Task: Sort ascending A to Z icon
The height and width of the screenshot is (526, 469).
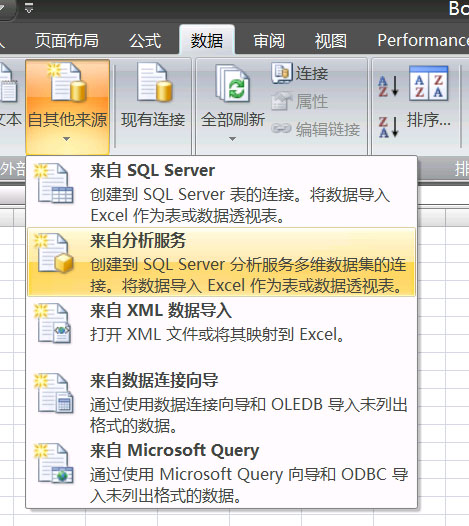Action: [x=388, y=86]
